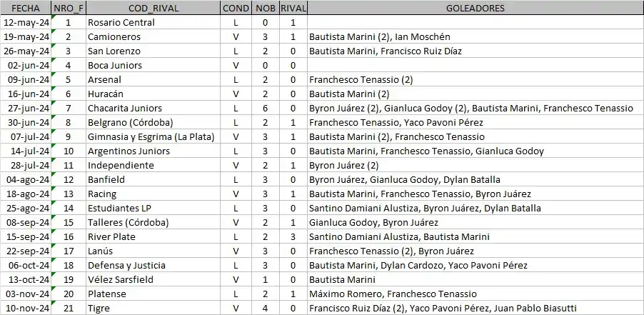Click the COND column header

[x=236, y=8]
